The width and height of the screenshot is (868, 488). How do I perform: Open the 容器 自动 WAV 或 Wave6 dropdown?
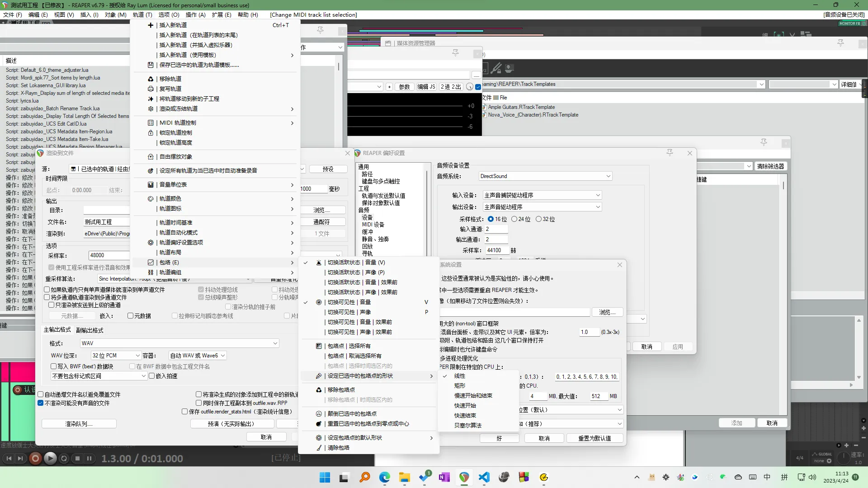(197, 356)
